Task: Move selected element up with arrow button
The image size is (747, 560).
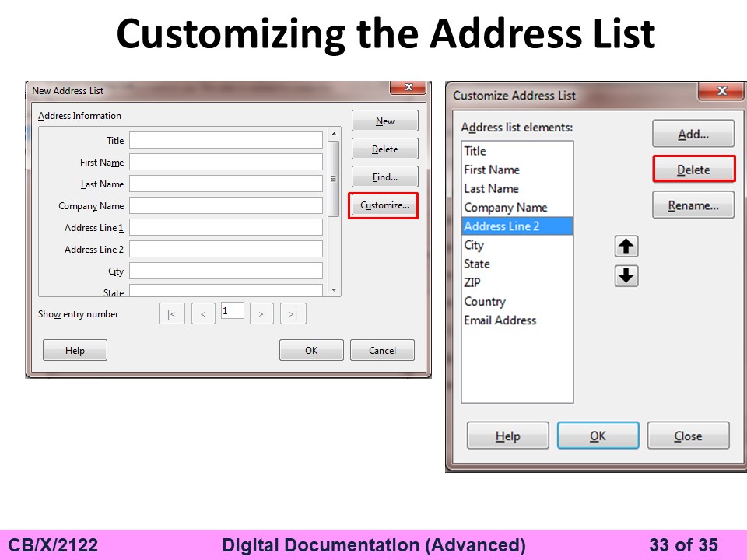Action: pyautogui.click(x=626, y=247)
